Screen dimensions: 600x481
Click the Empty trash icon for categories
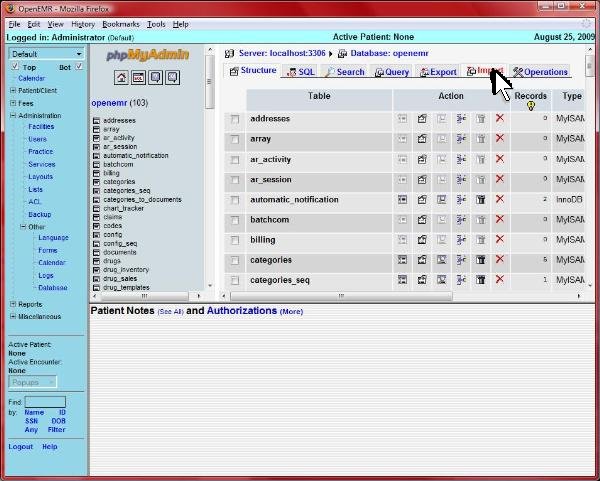480,260
